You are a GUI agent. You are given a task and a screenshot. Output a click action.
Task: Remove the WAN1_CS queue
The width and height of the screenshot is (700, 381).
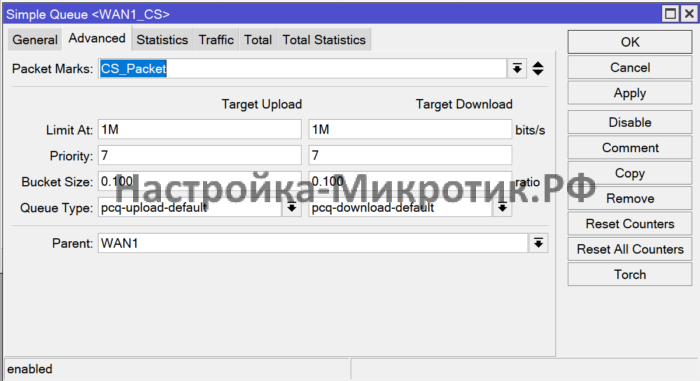629,198
